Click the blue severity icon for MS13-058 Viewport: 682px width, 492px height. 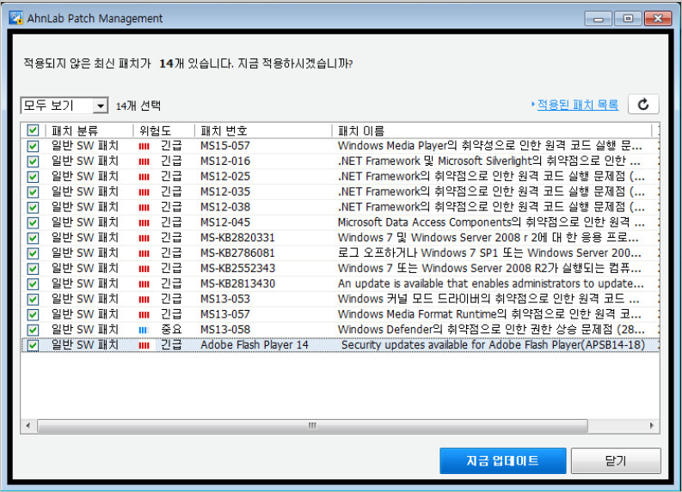(x=143, y=330)
